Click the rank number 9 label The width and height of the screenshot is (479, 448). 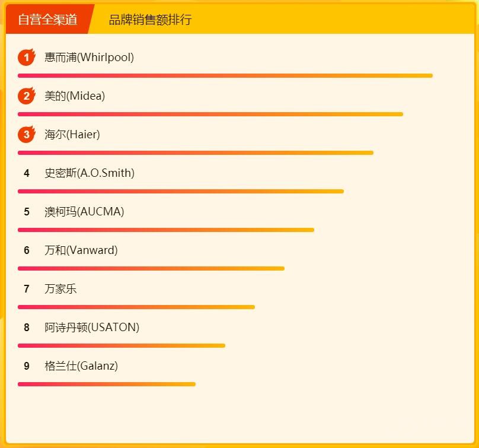tap(27, 366)
